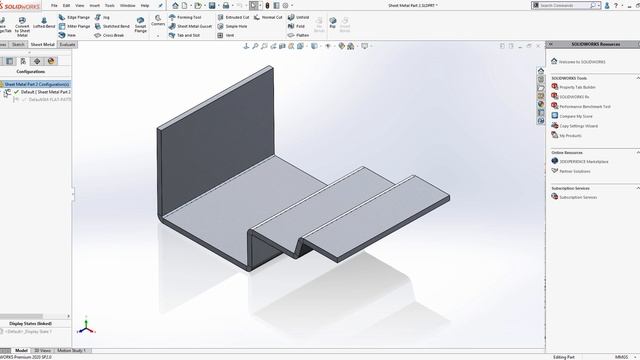Select the Sheet Metal Gusset tool
640x360 pixels.
click(190, 26)
